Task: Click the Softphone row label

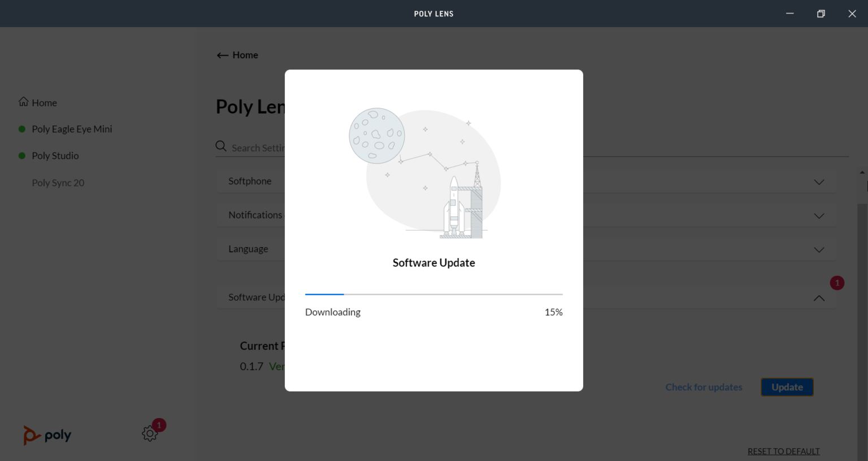Action: pos(250,181)
